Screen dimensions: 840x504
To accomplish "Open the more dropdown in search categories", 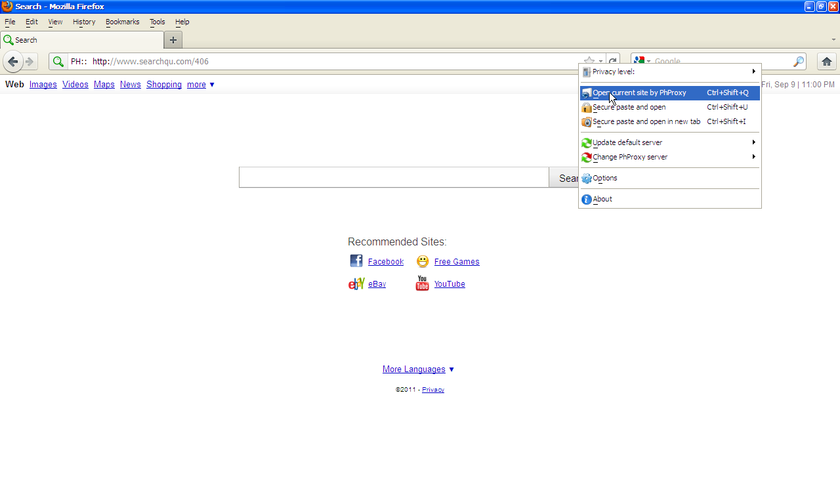I will [201, 85].
